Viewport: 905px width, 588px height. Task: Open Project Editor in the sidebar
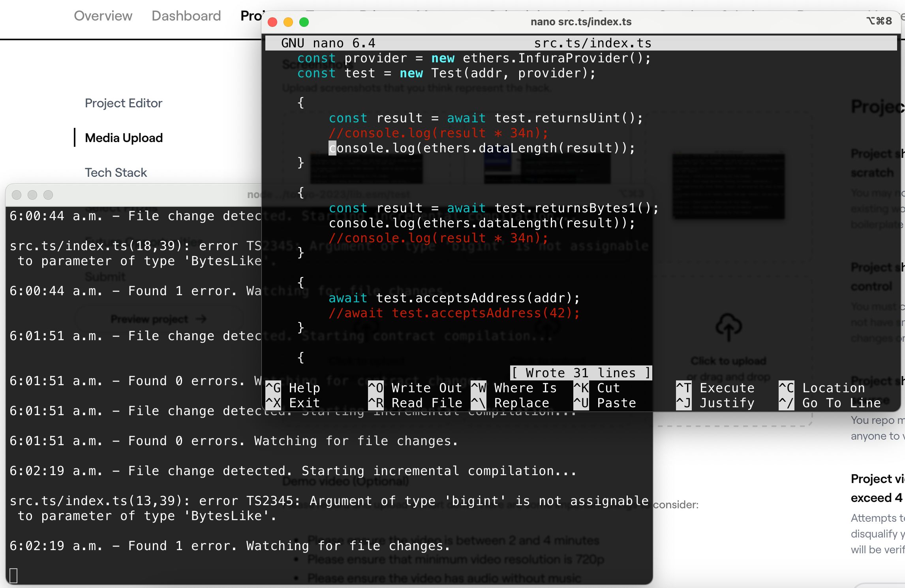click(x=124, y=103)
